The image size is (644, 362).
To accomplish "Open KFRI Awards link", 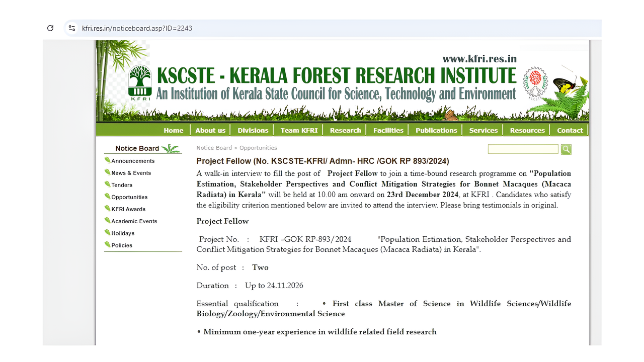I will point(128,209).
